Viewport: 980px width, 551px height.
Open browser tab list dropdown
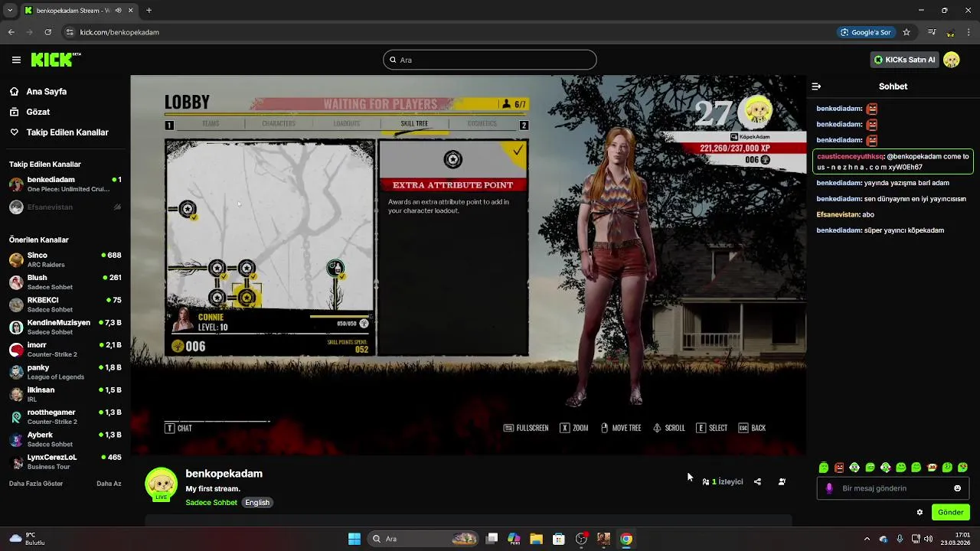tap(10, 10)
